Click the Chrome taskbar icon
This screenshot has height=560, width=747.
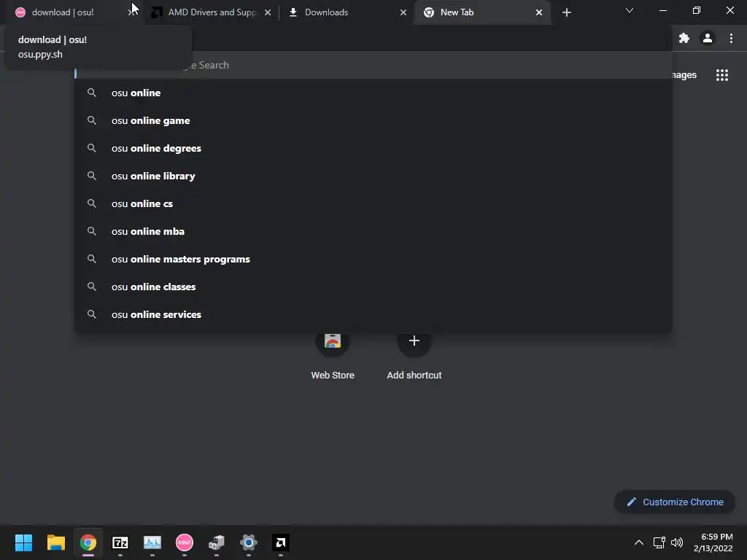88,542
